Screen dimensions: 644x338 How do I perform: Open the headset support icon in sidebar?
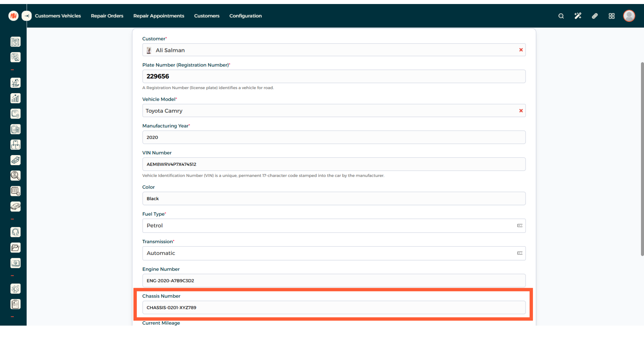pyautogui.click(x=15, y=232)
